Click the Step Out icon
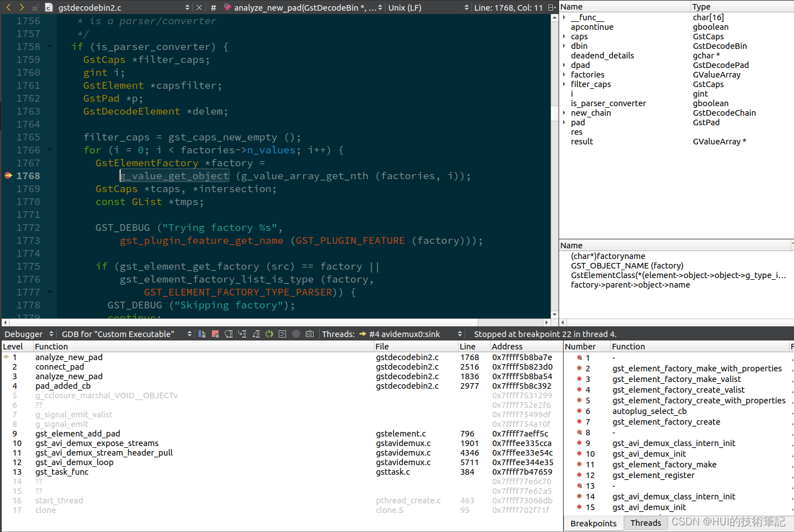Viewport: 794px width, 532px height. [256, 334]
